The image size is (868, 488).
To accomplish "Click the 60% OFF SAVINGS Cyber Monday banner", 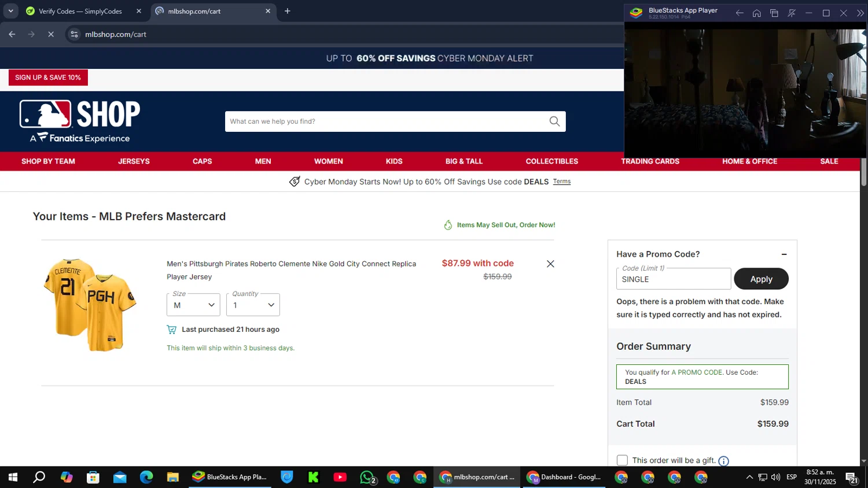I will [x=430, y=58].
